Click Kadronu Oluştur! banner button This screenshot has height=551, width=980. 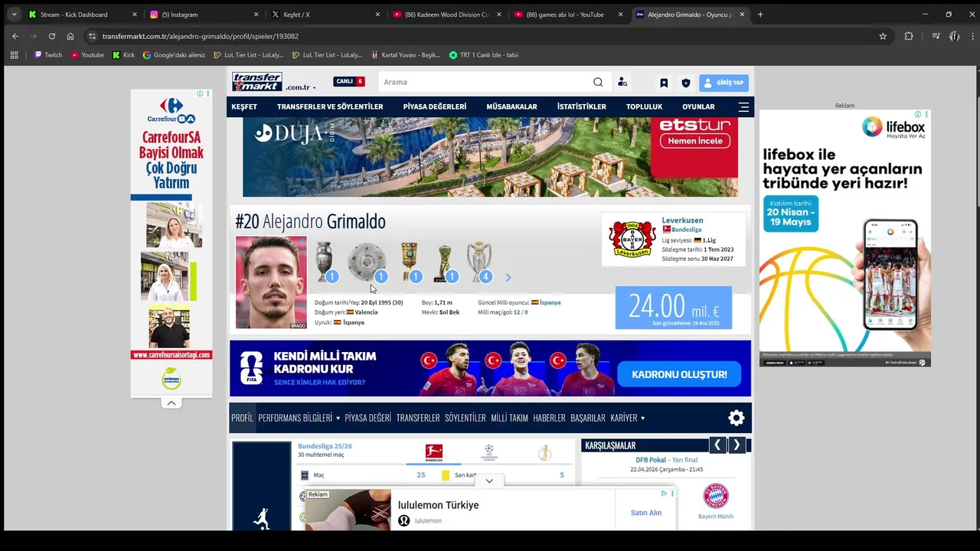click(679, 374)
